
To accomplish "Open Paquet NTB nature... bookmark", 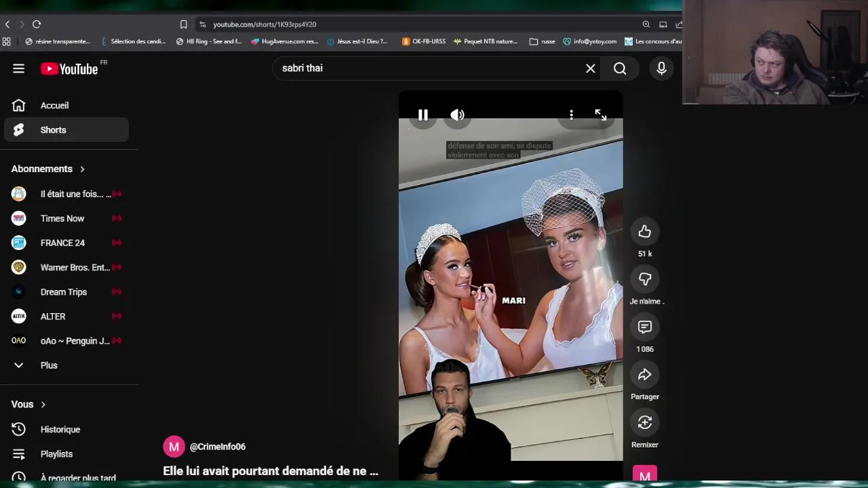I will tap(486, 41).
